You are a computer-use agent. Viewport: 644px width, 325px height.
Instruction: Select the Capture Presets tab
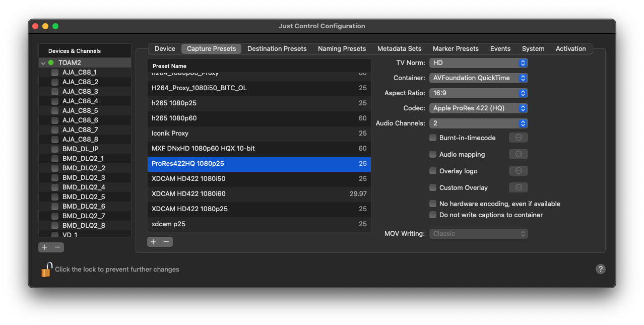pos(211,49)
